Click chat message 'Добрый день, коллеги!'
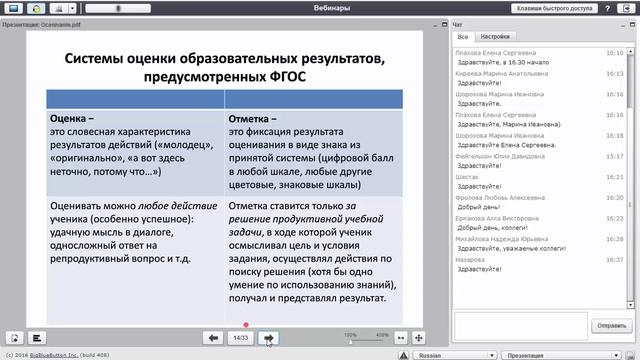 pos(492,228)
